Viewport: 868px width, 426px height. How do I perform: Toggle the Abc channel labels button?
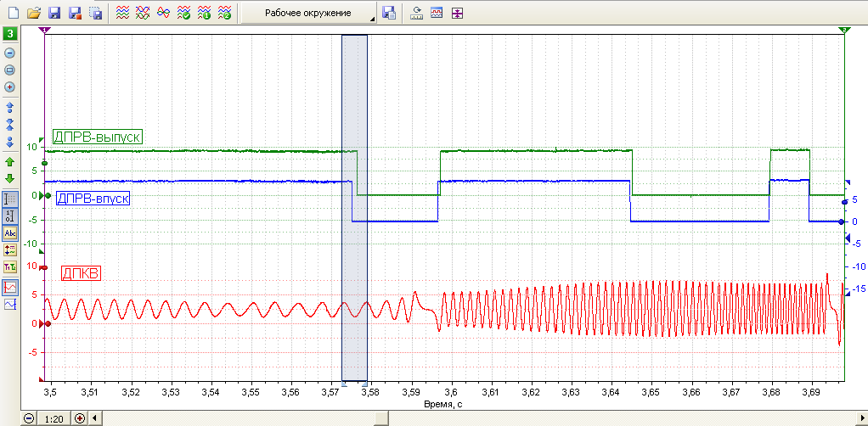(10, 233)
